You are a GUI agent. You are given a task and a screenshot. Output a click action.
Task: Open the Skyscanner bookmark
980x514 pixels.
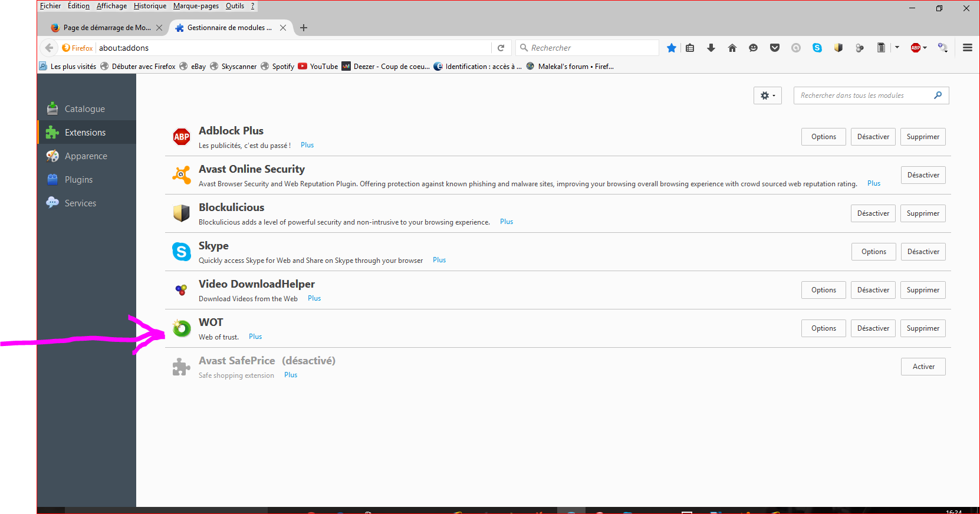pos(234,67)
